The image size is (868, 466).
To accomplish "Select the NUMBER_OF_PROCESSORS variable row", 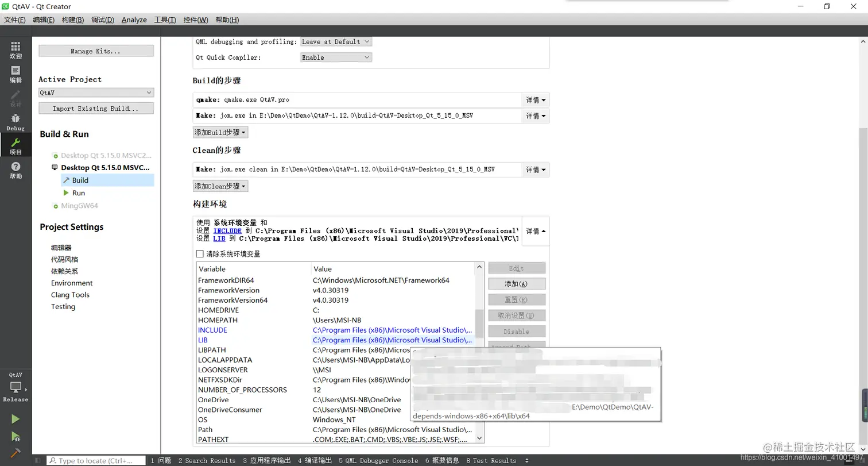I will coord(336,390).
